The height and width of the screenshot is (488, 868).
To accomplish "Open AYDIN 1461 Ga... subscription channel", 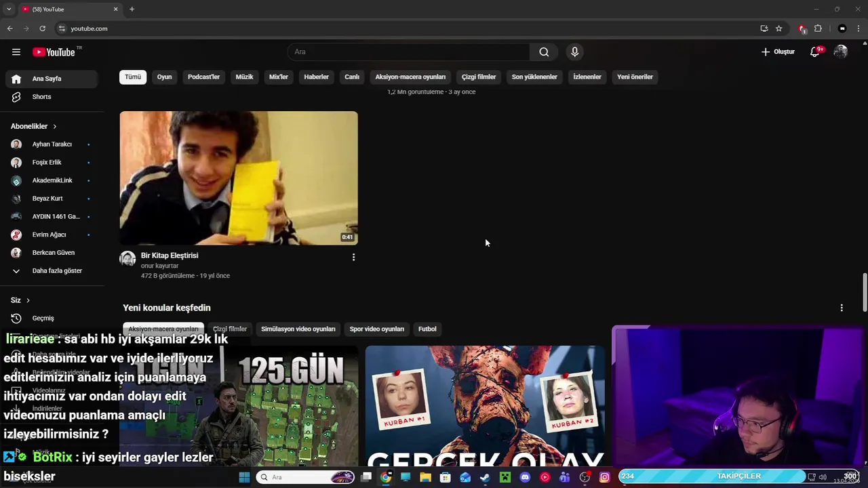I will [x=52, y=217].
